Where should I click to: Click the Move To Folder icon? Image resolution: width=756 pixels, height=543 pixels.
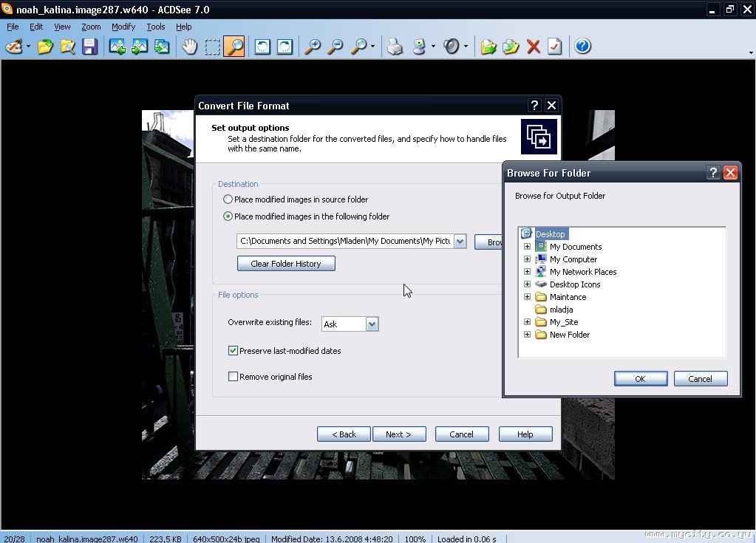tap(511, 47)
